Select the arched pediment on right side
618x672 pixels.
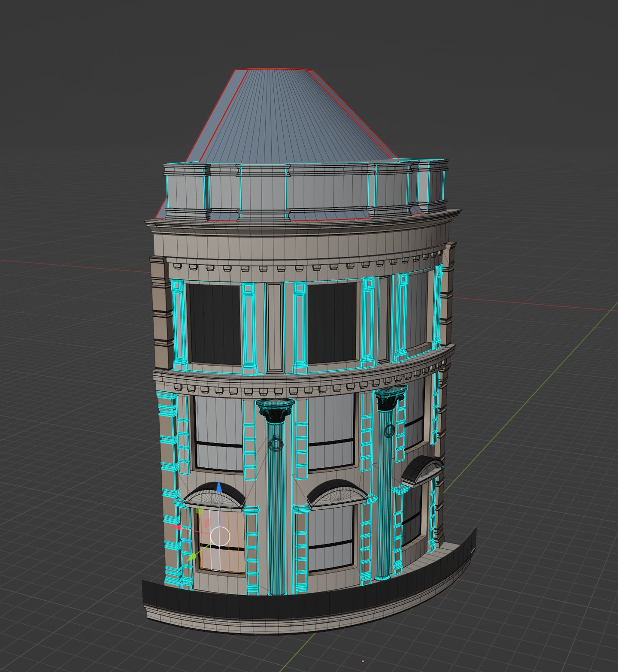click(x=423, y=470)
